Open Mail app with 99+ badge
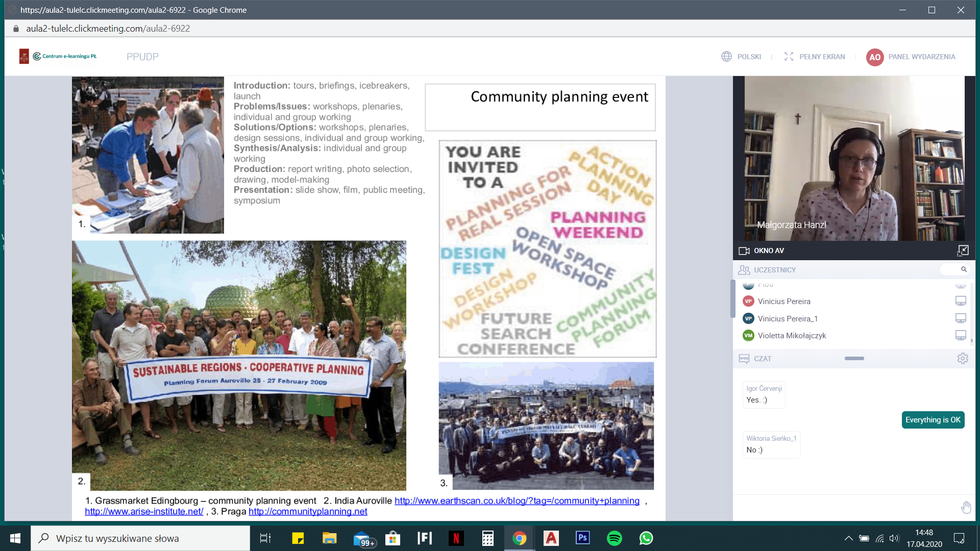The image size is (980, 551). [x=363, y=539]
